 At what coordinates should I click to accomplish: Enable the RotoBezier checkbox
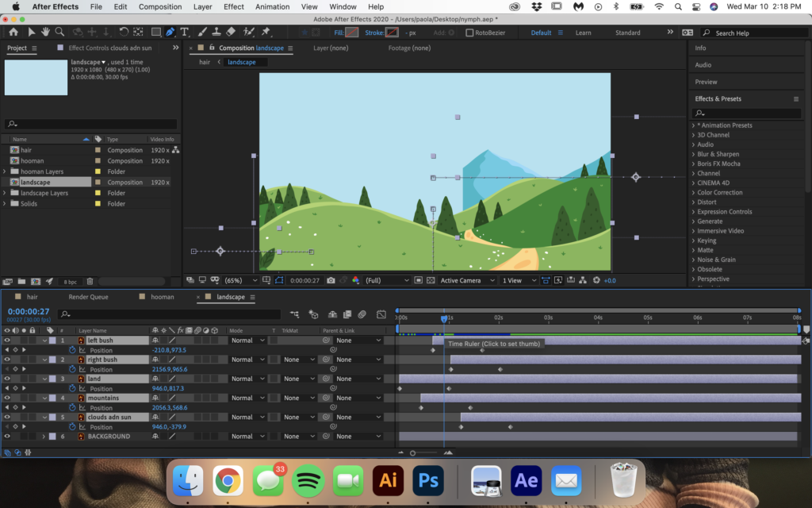tap(469, 33)
